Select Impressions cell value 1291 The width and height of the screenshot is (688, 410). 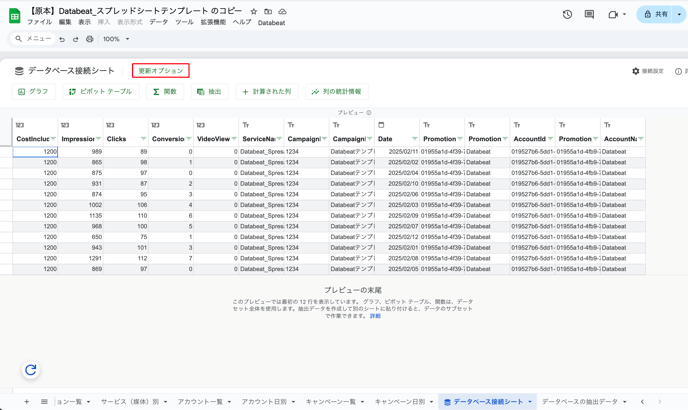80,258
